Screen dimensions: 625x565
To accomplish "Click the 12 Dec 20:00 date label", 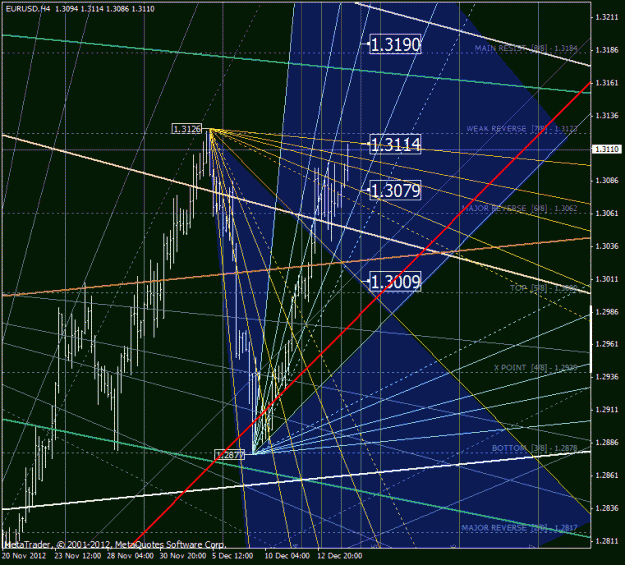I will [340, 556].
